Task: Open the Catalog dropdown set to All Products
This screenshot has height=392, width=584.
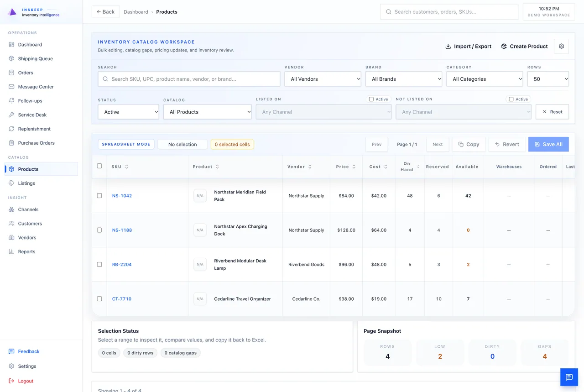Action: pyautogui.click(x=207, y=112)
